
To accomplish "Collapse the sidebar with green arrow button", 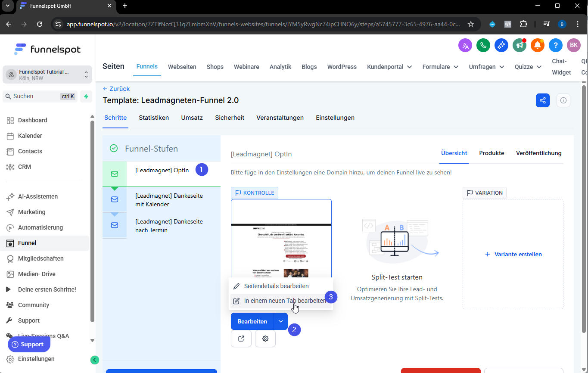I will click(95, 360).
